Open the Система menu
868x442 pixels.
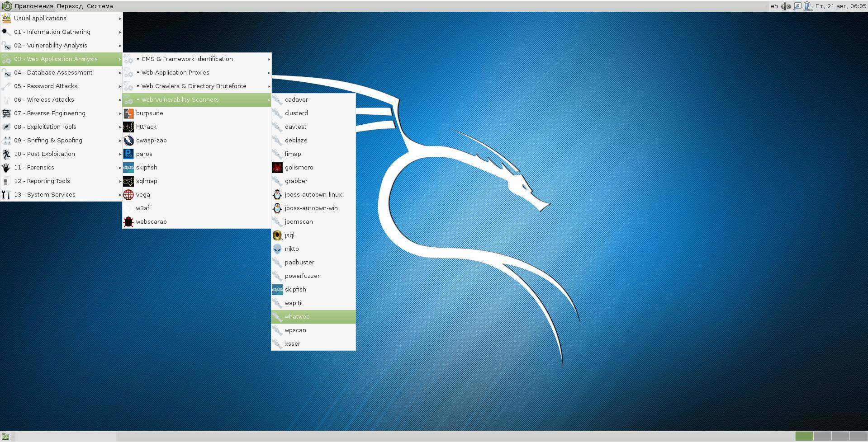(x=100, y=6)
